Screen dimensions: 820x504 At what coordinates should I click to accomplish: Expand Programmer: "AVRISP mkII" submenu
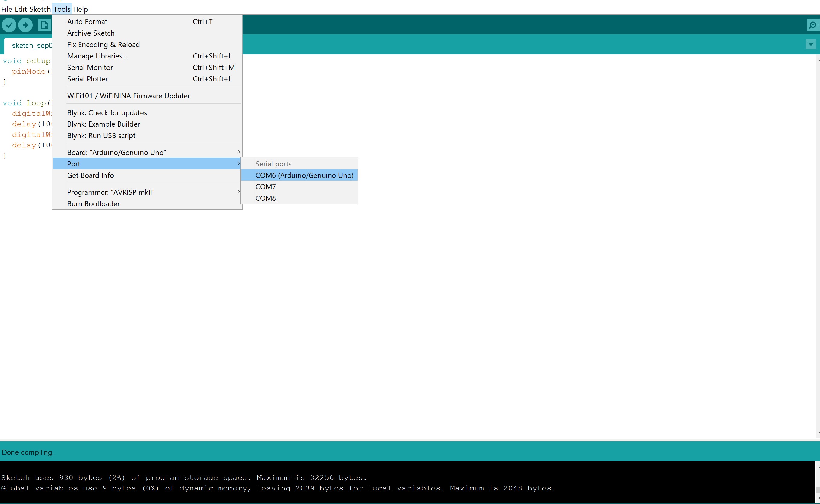tap(147, 192)
